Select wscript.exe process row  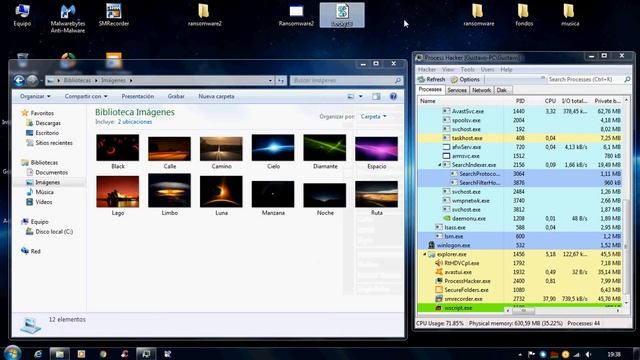[x=519, y=308]
